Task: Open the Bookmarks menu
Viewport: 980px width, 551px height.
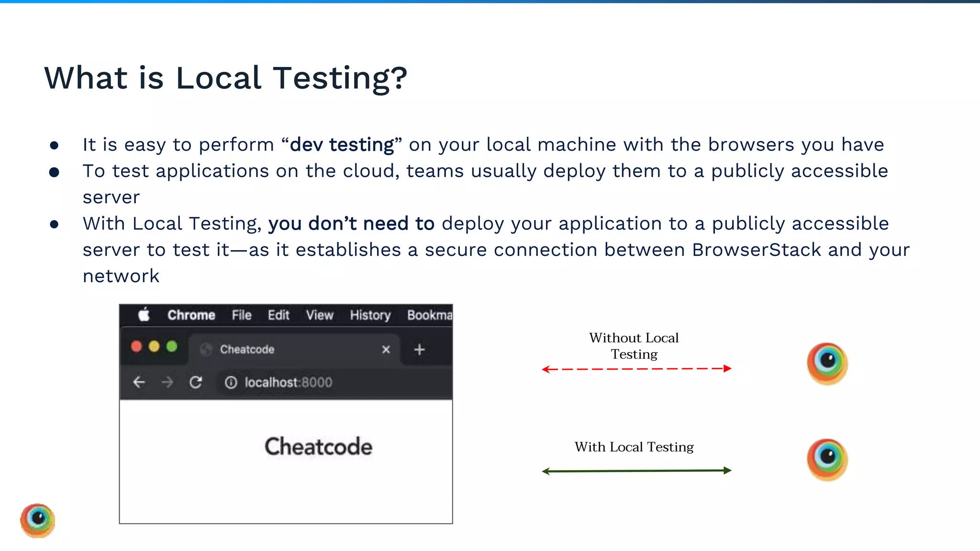Action: pos(430,315)
